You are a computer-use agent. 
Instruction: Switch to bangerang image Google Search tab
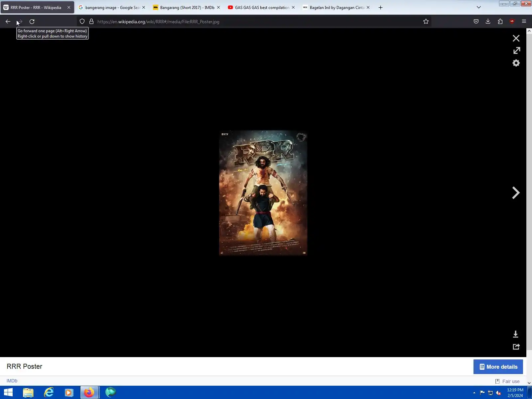112,7
